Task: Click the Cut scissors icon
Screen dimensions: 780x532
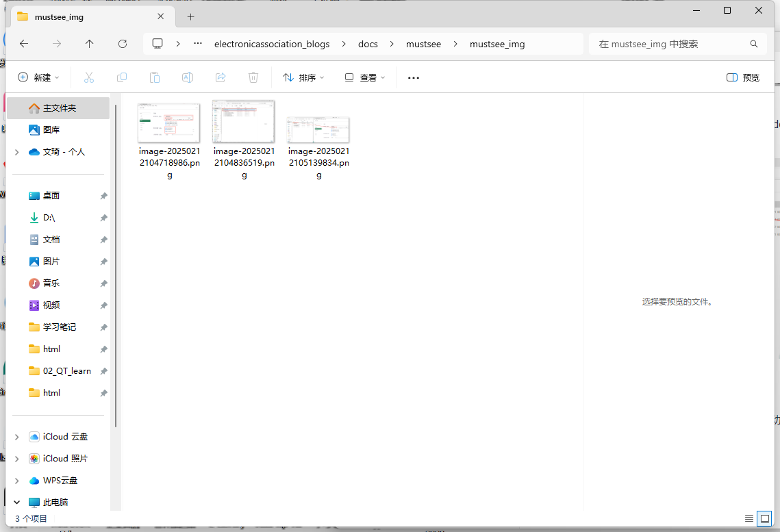Action: pos(89,77)
